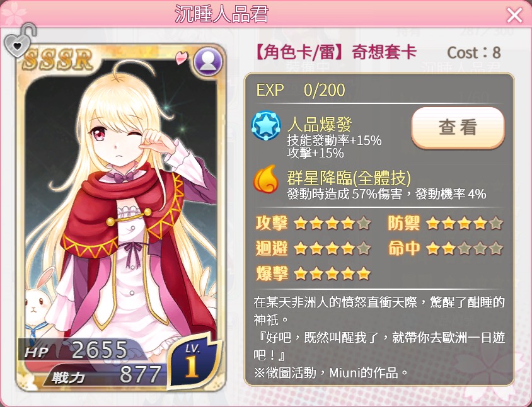Click the HP 2655 stat bar
The height and width of the screenshot is (407, 532).
point(81,350)
